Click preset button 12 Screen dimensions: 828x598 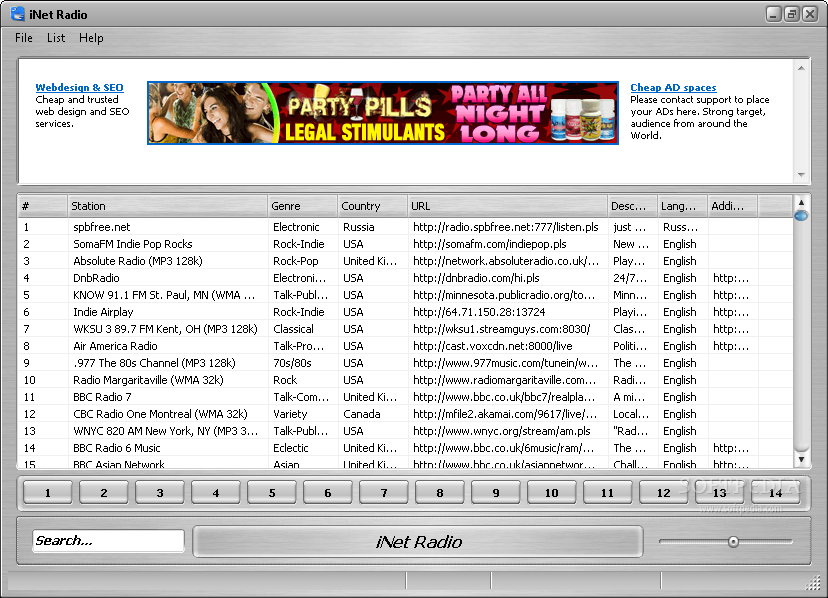[663, 493]
